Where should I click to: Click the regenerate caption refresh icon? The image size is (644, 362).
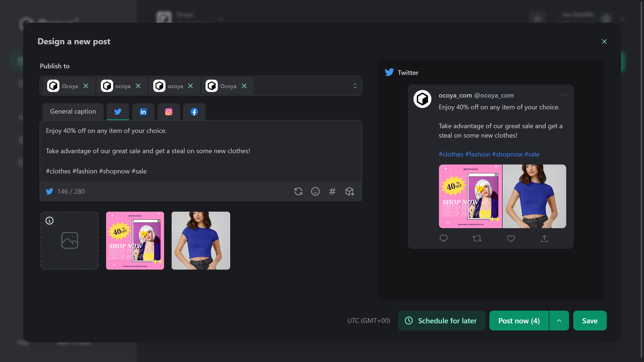298,191
